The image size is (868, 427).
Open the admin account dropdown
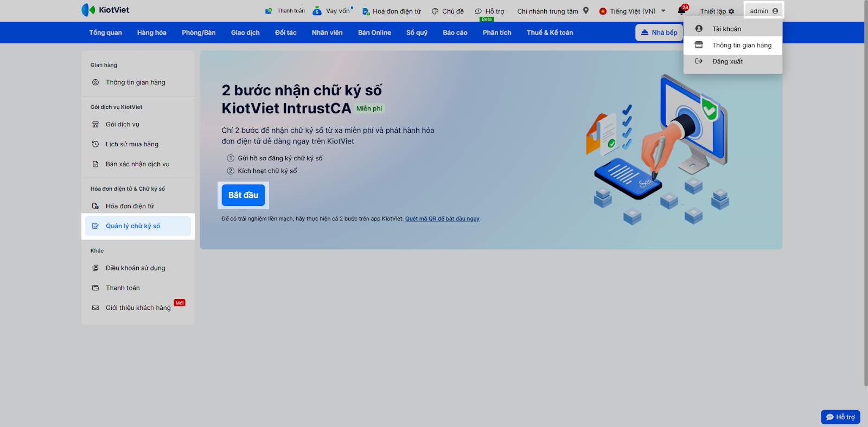pyautogui.click(x=764, y=11)
